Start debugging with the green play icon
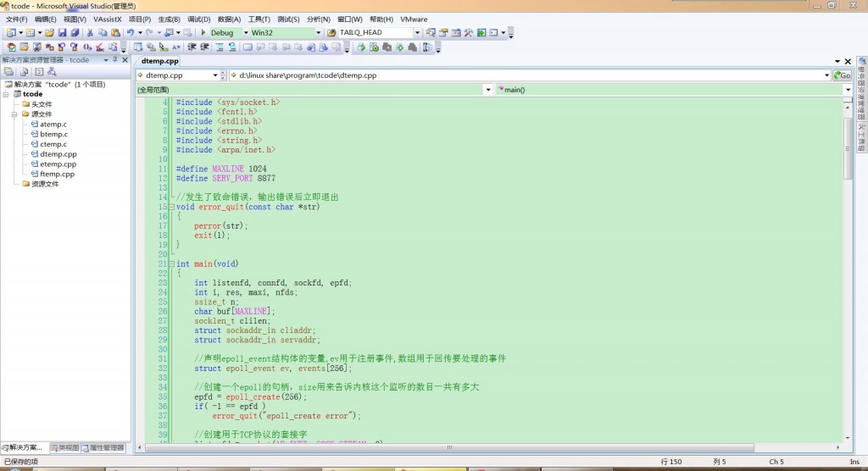This screenshot has height=471, width=868. coord(203,33)
